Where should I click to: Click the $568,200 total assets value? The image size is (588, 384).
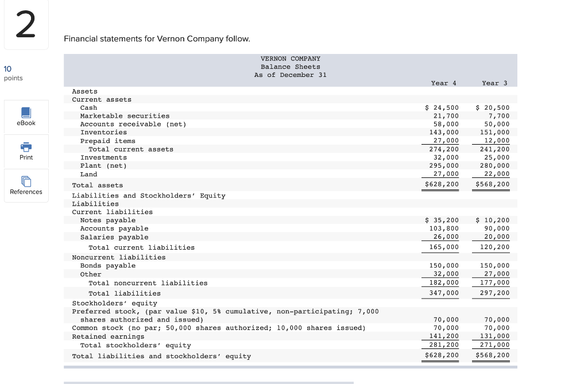point(493,184)
